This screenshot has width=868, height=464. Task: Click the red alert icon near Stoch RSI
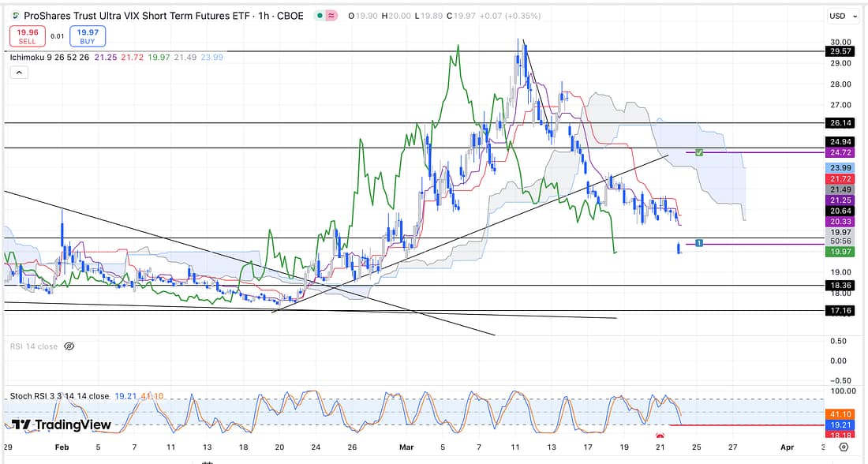(x=661, y=435)
